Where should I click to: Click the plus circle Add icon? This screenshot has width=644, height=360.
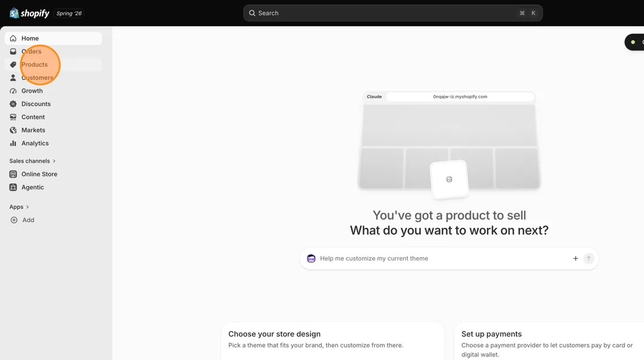14,220
